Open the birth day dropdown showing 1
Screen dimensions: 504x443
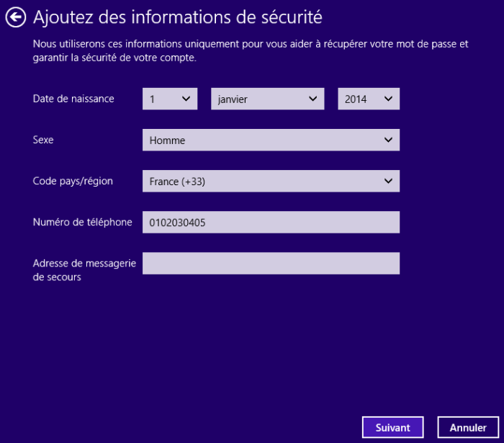(x=170, y=99)
